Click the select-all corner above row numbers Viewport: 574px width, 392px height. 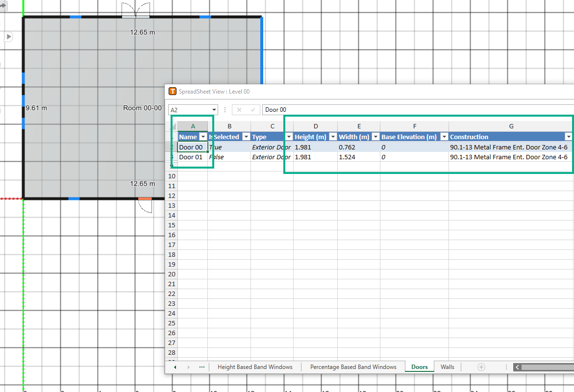tap(173, 126)
